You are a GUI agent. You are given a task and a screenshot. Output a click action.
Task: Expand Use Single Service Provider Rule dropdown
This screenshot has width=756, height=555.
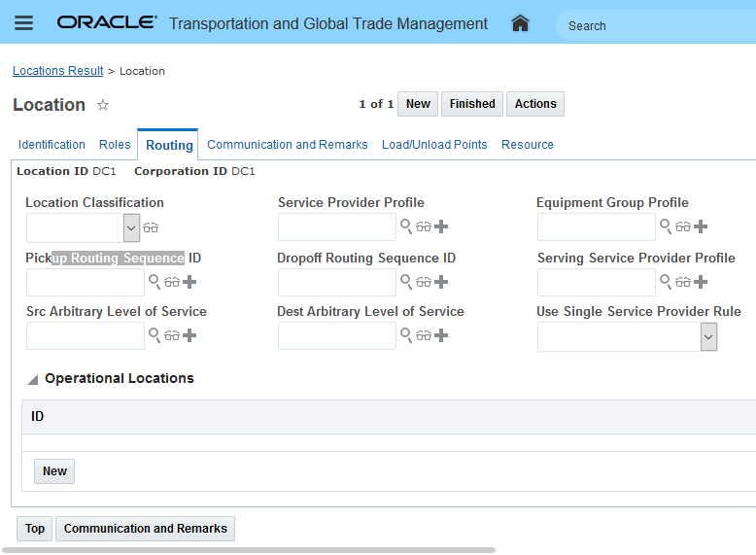point(708,337)
